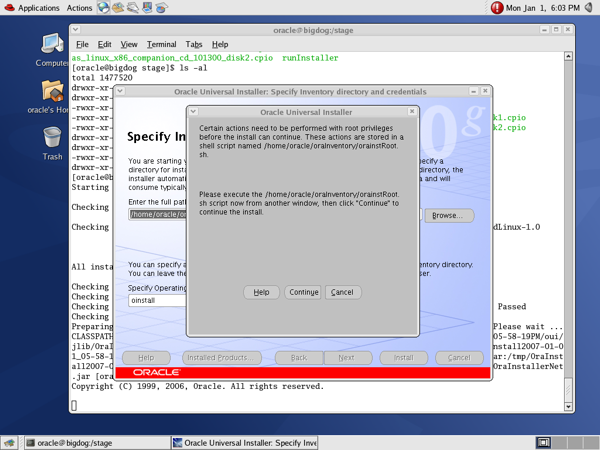600x450 pixels.
Task: Click Continue in the root privileges dialog
Action: point(303,292)
